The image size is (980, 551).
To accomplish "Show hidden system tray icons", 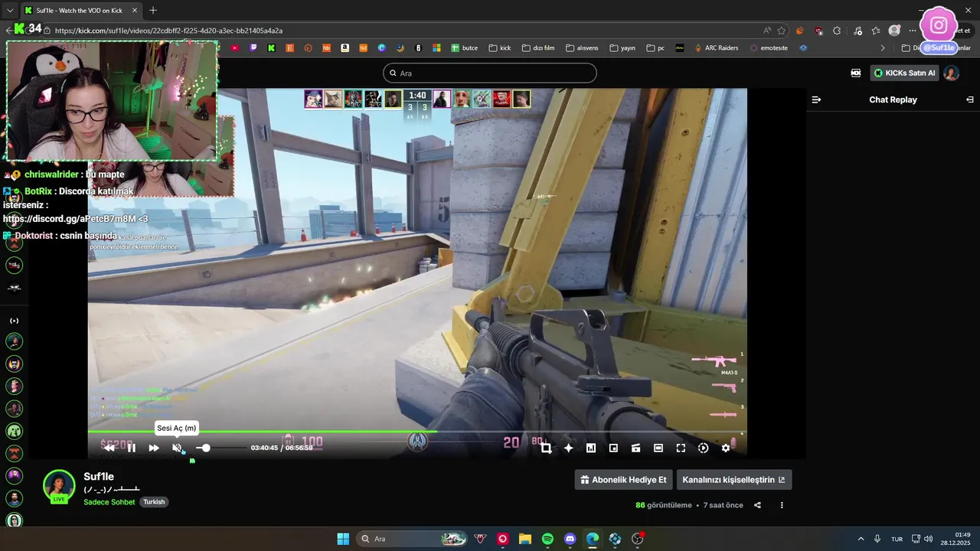I will point(861,539).
